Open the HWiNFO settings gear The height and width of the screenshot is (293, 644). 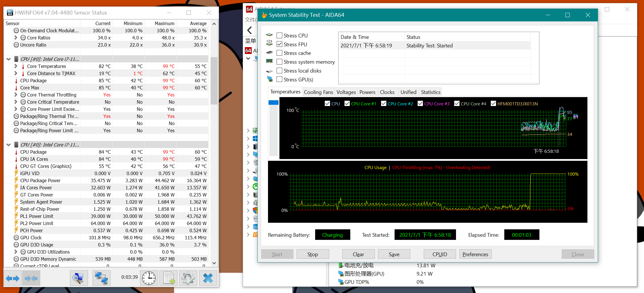point(188,278)
